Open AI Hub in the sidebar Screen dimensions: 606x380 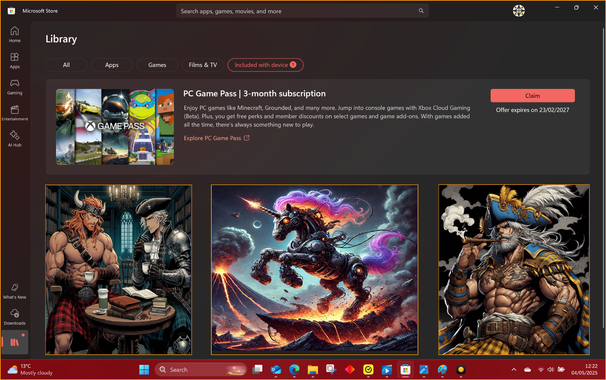(x=15, y=139)
